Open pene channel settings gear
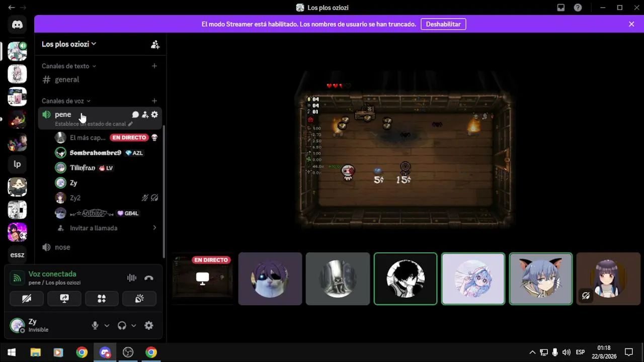 click(154, 115)
